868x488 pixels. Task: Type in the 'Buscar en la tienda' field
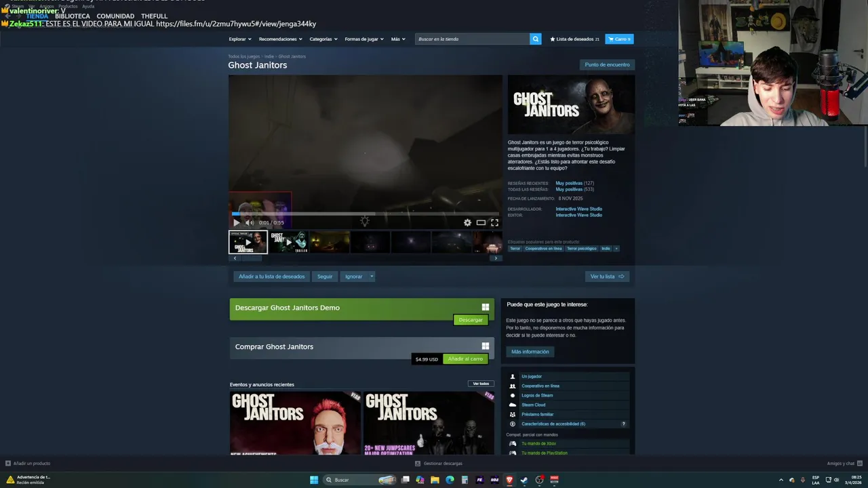pos(473,39)
